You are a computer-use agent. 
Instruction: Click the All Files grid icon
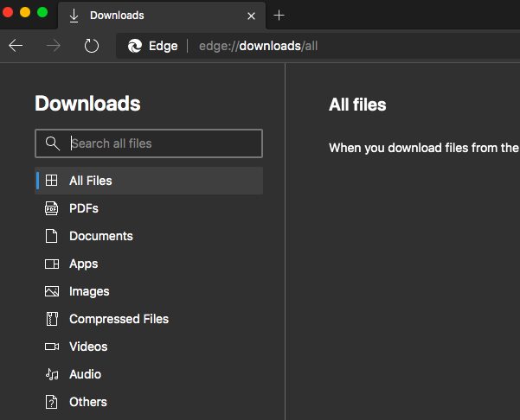coord(52,181)
